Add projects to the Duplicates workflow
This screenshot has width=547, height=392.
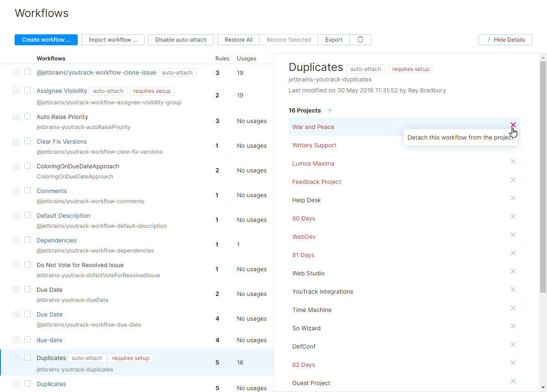point(329,110)
